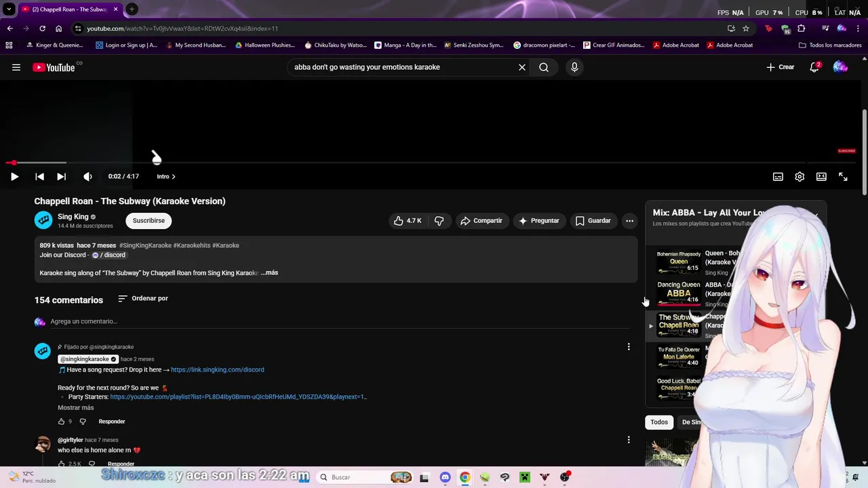Screen dimensions: 868x488
Task: Open the #SingKingKaraoke hashtag
Action: pos(145,245)
